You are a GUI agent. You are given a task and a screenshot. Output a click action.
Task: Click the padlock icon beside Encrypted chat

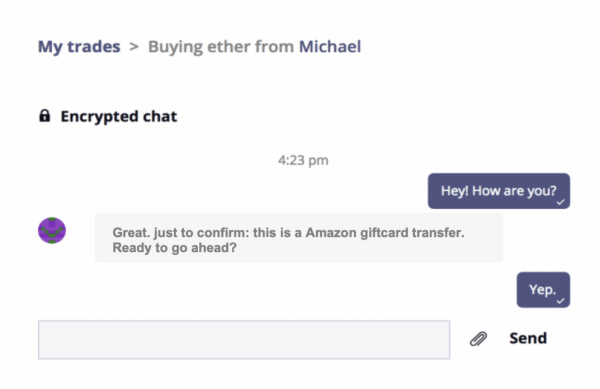tap(44, 116)
